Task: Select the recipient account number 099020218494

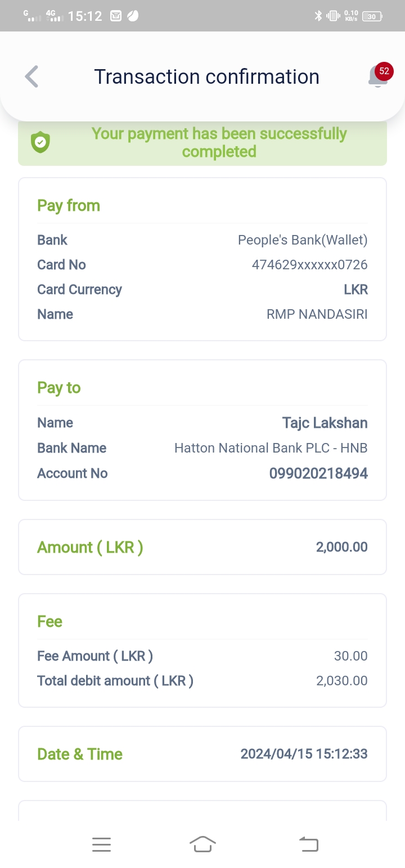Action: 318,473
